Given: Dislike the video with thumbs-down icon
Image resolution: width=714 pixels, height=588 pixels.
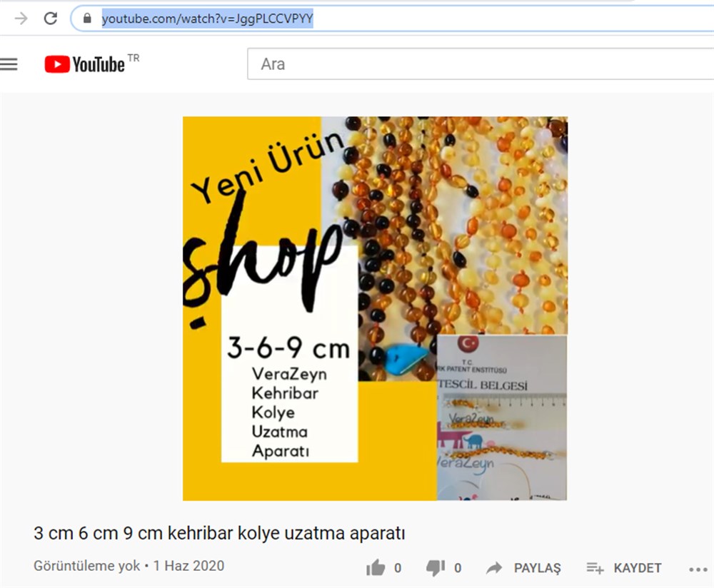Looking at the screenshot, I should point(436,567).
